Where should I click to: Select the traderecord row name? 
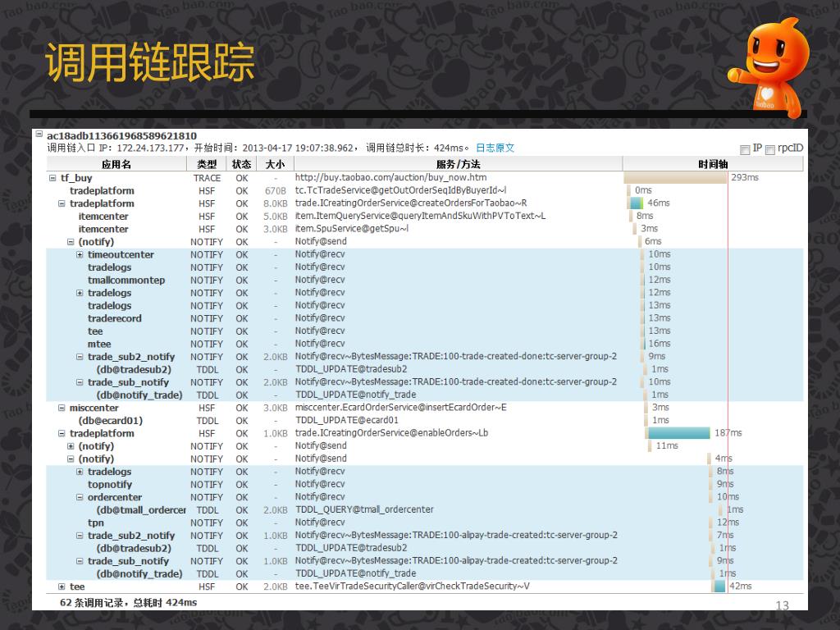[x=115, y=319]
